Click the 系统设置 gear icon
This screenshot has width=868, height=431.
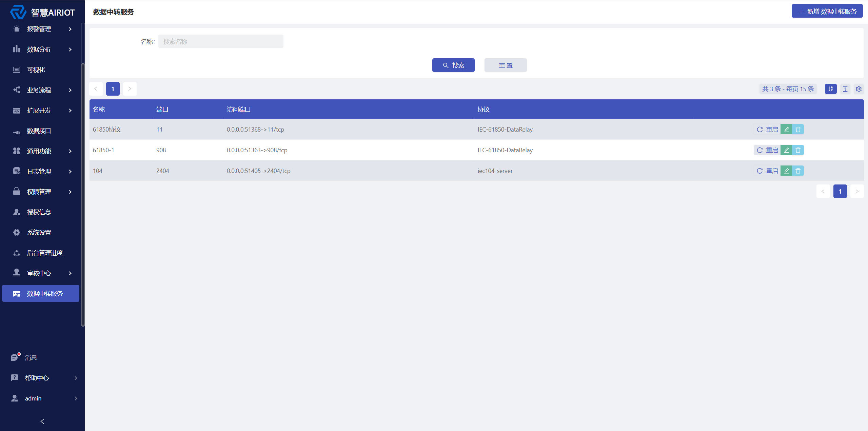coord(16,232)
